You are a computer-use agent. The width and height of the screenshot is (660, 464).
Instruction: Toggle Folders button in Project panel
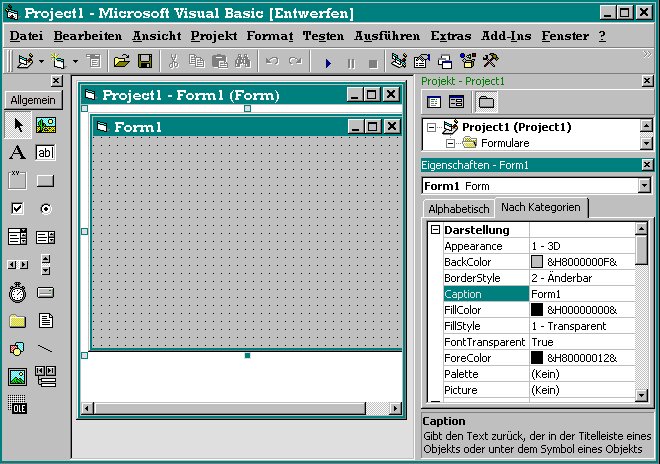(x=486, y=102)
